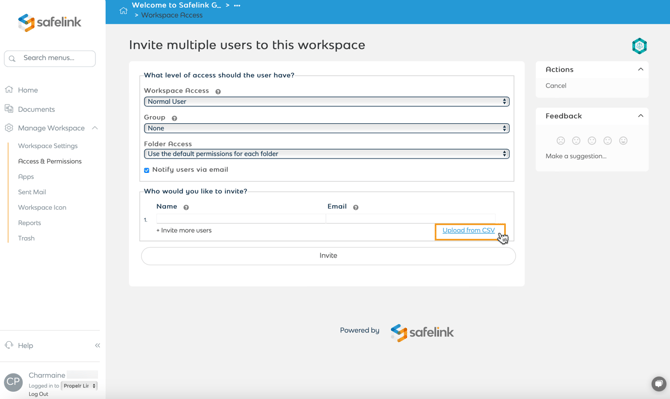The width and height of the screenshot is (670, 399).
Task: Open the Group dropdown
Action: (326, 128)
